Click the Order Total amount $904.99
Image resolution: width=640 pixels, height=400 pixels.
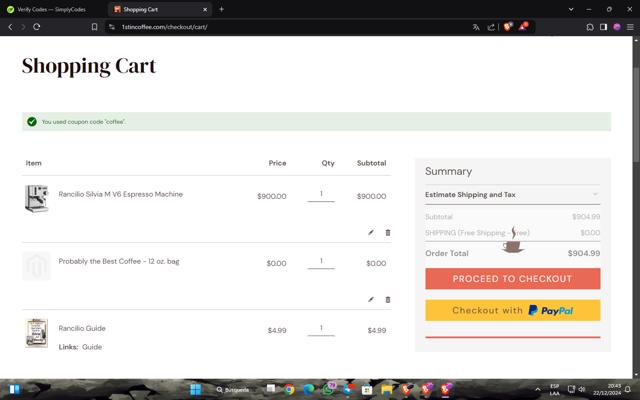(584, 253)
